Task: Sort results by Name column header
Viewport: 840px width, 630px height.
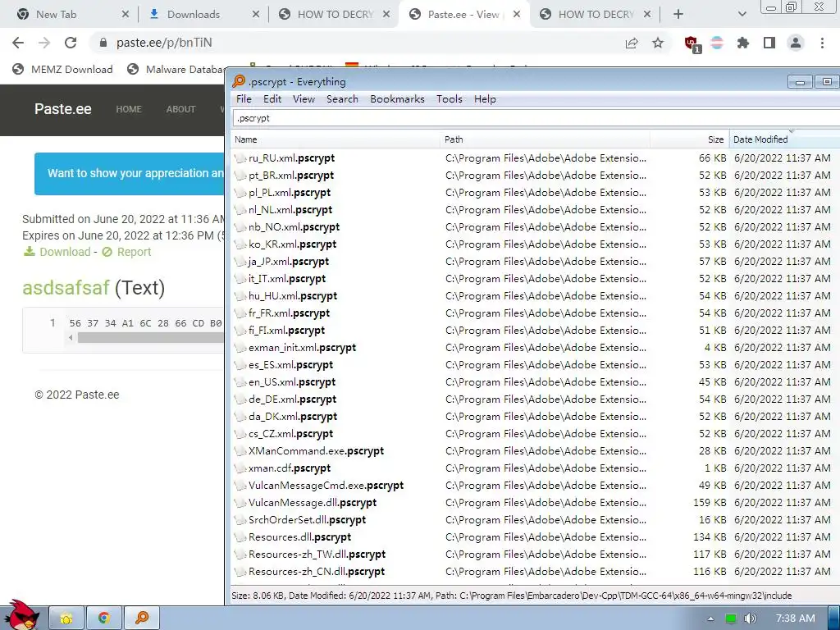Action: pos(336,139)
